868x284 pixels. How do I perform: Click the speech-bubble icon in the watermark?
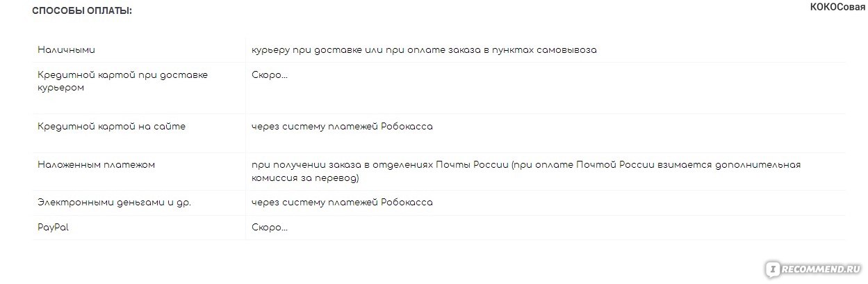tap(772, 268)
